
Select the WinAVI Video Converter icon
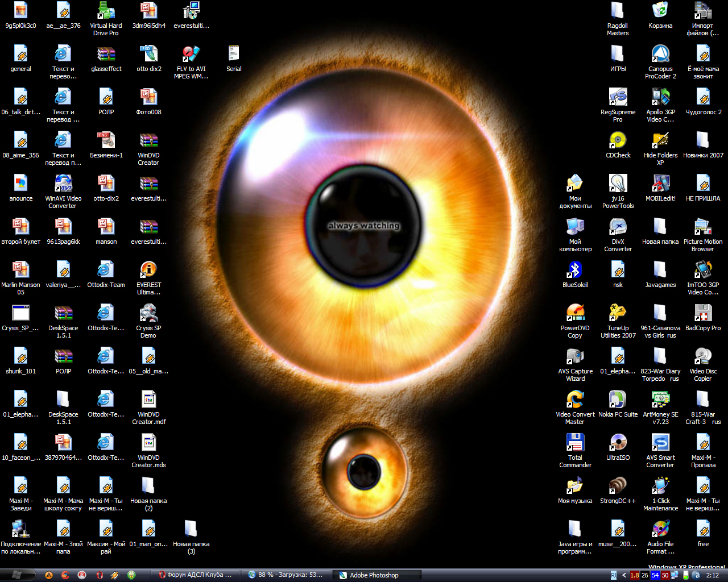63,184
